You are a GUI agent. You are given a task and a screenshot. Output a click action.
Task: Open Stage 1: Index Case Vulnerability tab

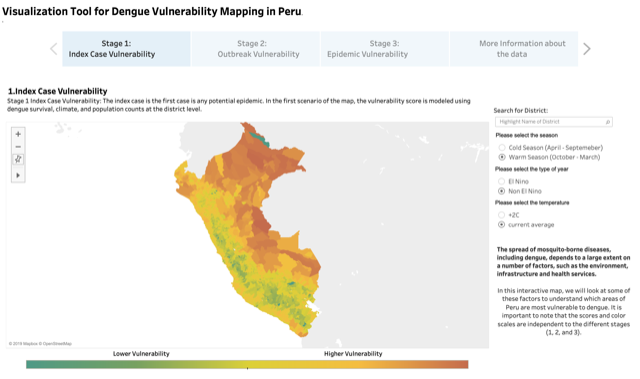click(126, 49)
